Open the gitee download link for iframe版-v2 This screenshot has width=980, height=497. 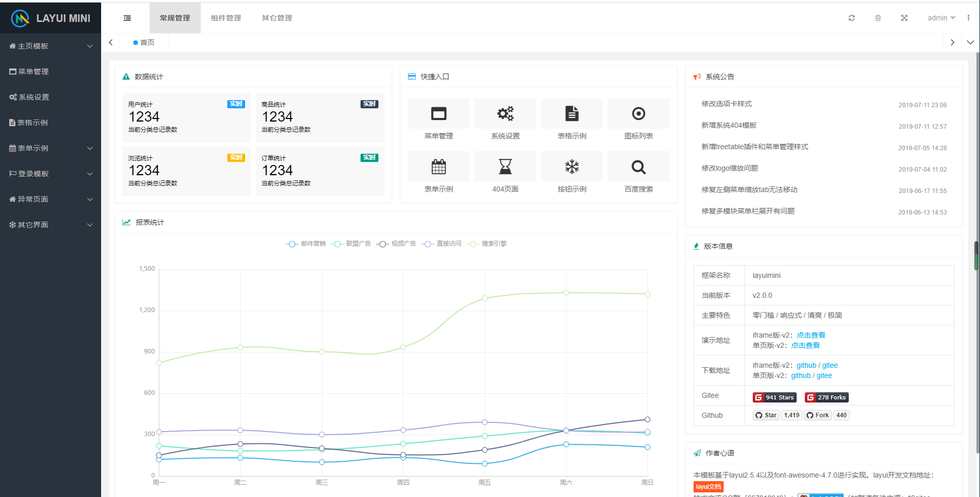[x=829, y=365]
